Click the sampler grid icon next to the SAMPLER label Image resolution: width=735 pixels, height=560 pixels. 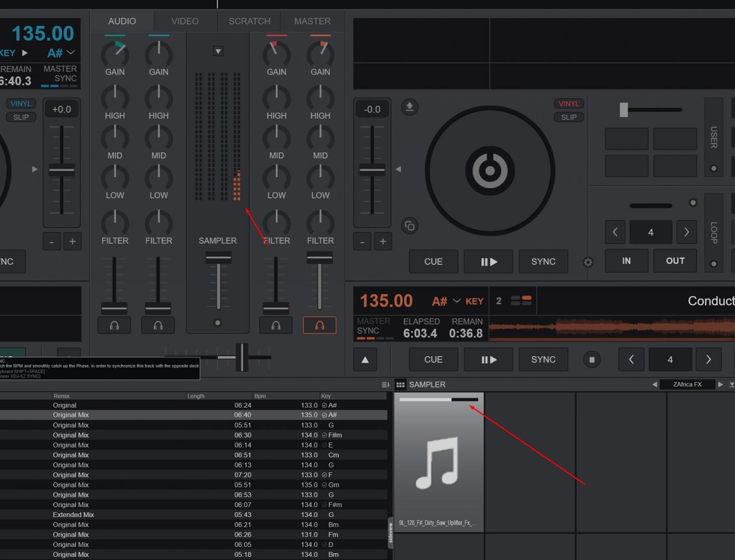pos(400,385)
